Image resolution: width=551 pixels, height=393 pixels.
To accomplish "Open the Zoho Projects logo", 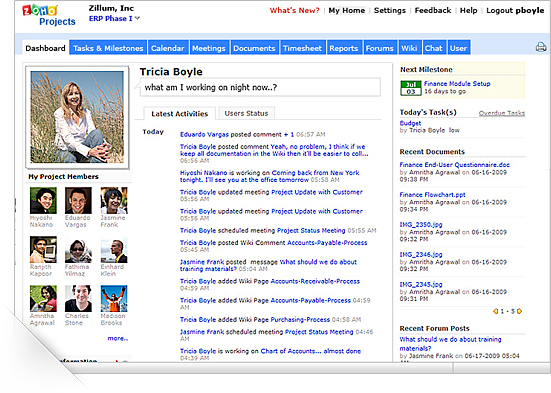I will [49, 15].
